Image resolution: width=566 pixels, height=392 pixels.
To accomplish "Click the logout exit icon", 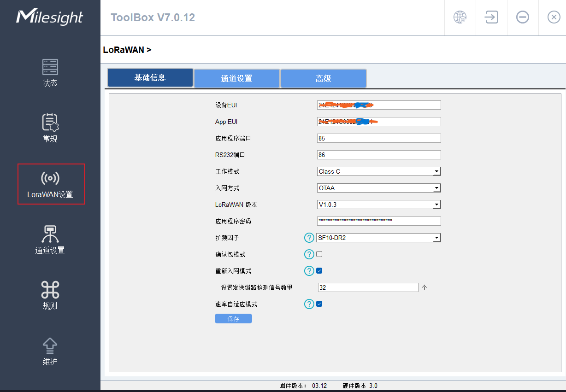I will pos(491,18).
